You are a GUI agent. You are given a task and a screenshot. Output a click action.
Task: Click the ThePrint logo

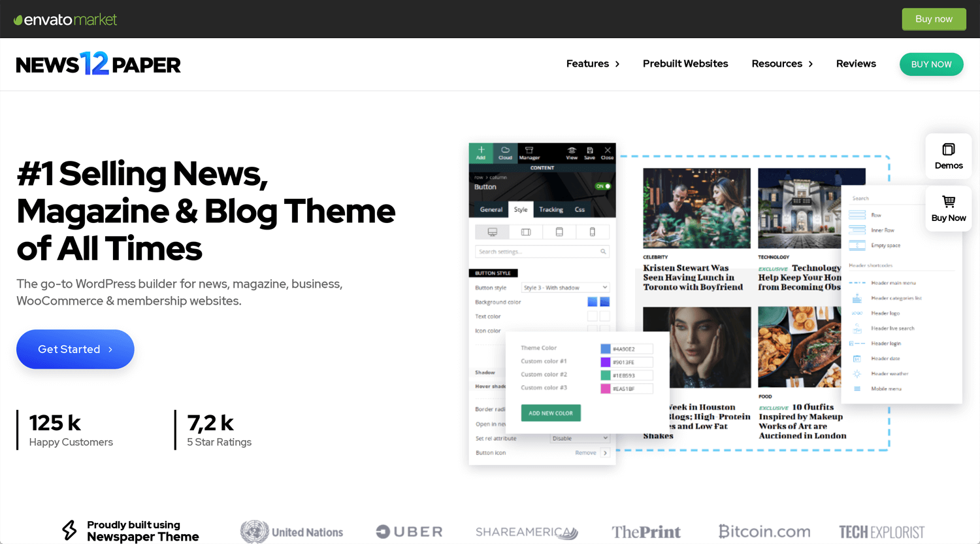tap(646, 532)
